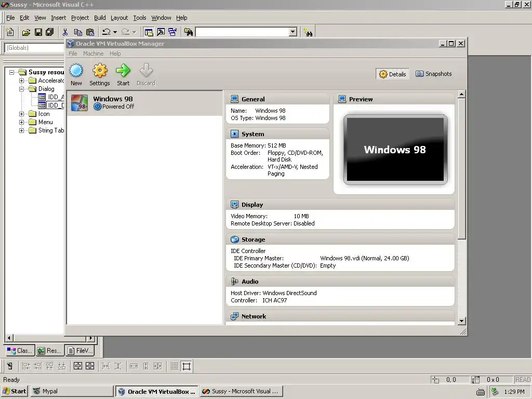
Task: Click the details pane scroll-down arrow
Action: click(461, 321)
